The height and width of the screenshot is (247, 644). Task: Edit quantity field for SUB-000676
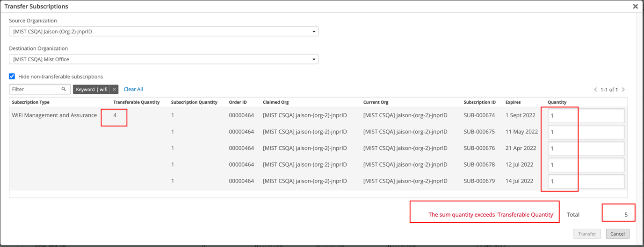pos(586,148)
